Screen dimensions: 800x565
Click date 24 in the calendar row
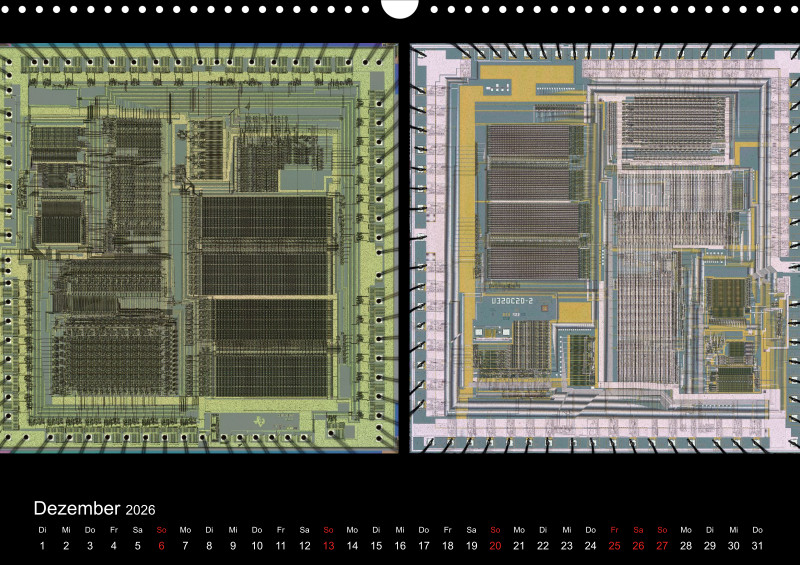(590, 546)
